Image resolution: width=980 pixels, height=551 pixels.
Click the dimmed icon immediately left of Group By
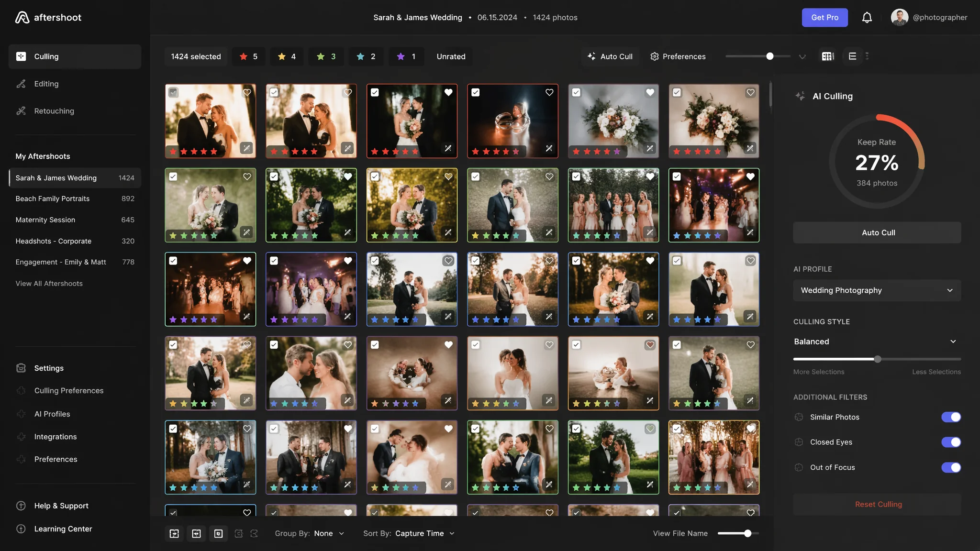(x=254, y=533)
